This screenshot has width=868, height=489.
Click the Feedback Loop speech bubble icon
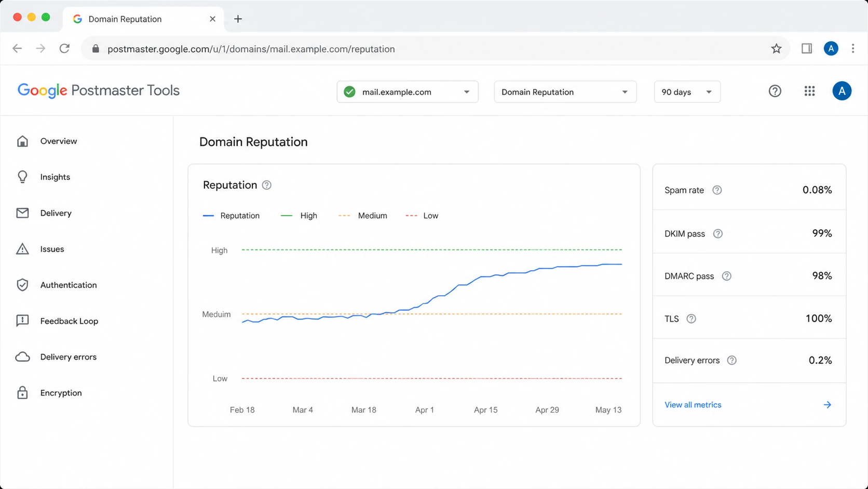pyautogui.click(x=22, y=321)
